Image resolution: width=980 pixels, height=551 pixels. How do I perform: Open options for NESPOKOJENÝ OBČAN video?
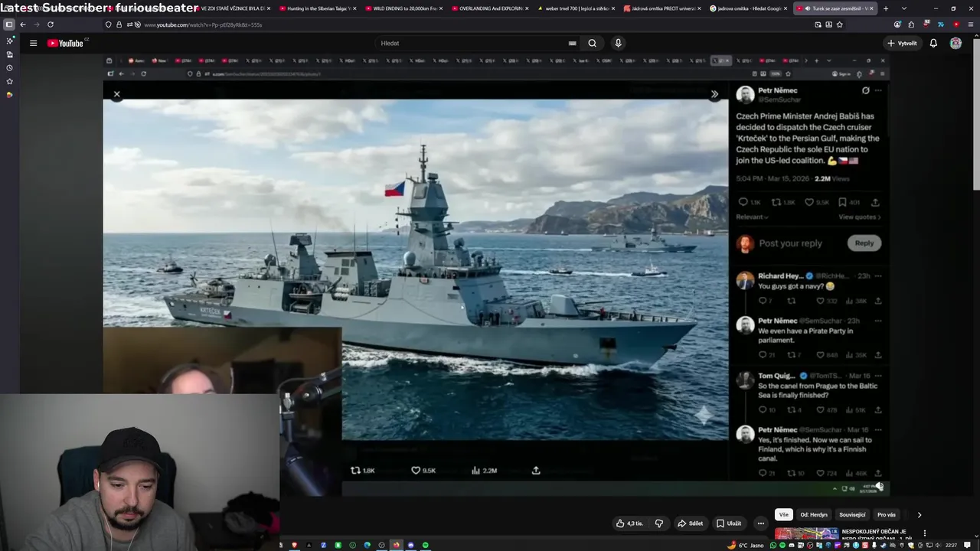(924, 533)
